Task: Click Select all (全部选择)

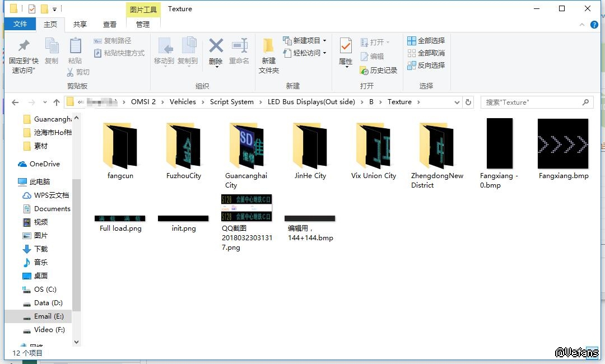Action: tap(426, 40)
